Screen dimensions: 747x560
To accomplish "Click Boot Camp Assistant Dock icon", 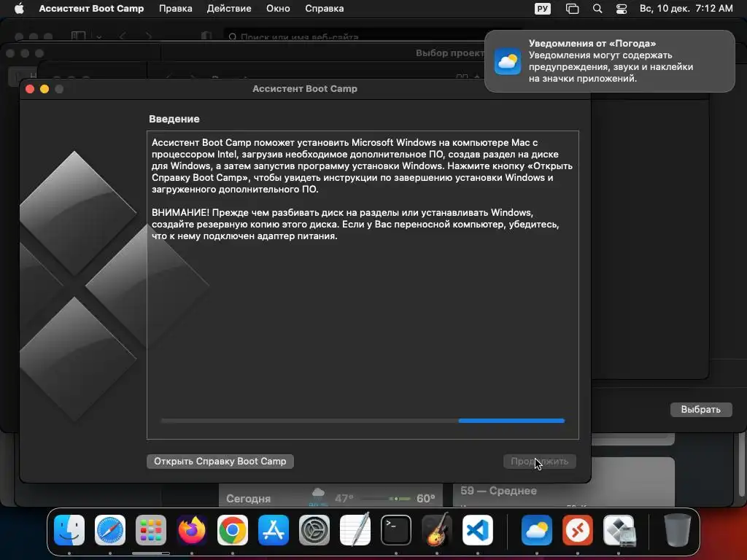I will point(619,530).
